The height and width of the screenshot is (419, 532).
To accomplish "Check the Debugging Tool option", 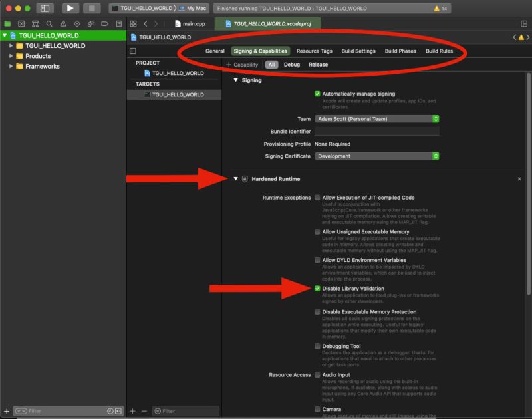I will (317, 346).
